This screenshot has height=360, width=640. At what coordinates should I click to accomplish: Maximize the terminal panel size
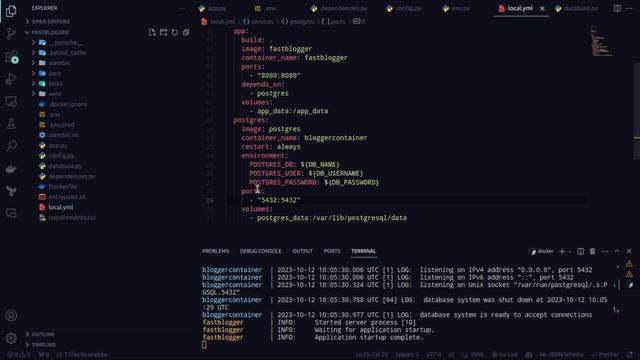click(x=617, y=251)
